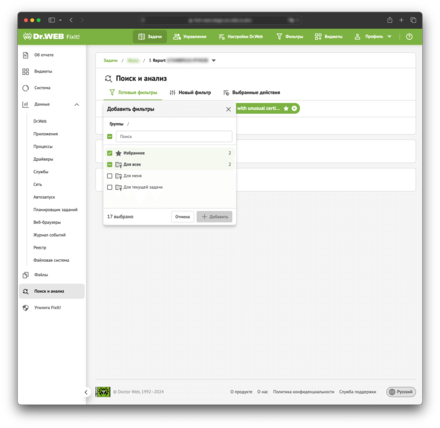Click the star icon on the filter chip
Image resolution: width=440 pixels, height=428 pixels.
(286, 109)
